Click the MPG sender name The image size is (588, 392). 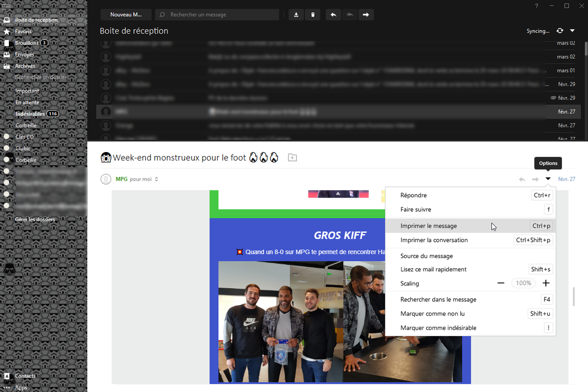click(122, 179)
